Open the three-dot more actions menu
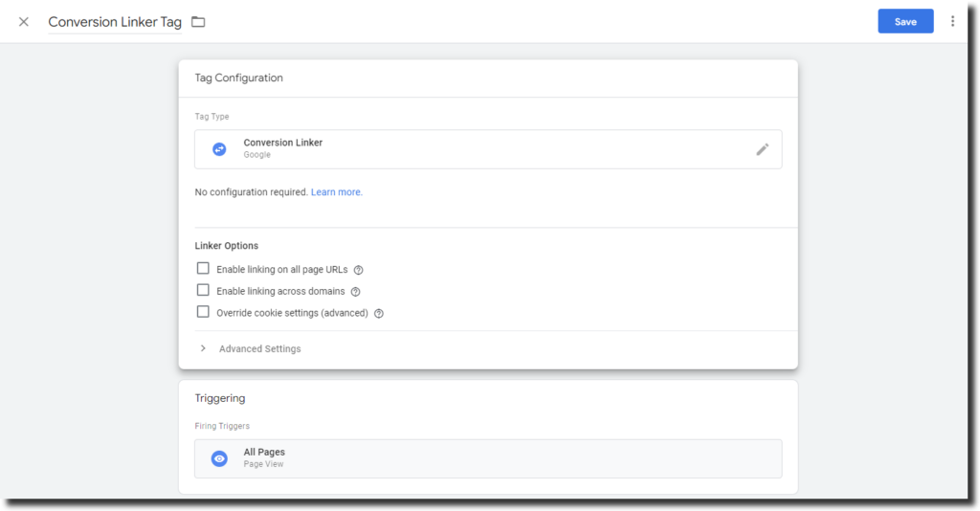This screenshot has width=980, height=511. (x=952, y=21)
